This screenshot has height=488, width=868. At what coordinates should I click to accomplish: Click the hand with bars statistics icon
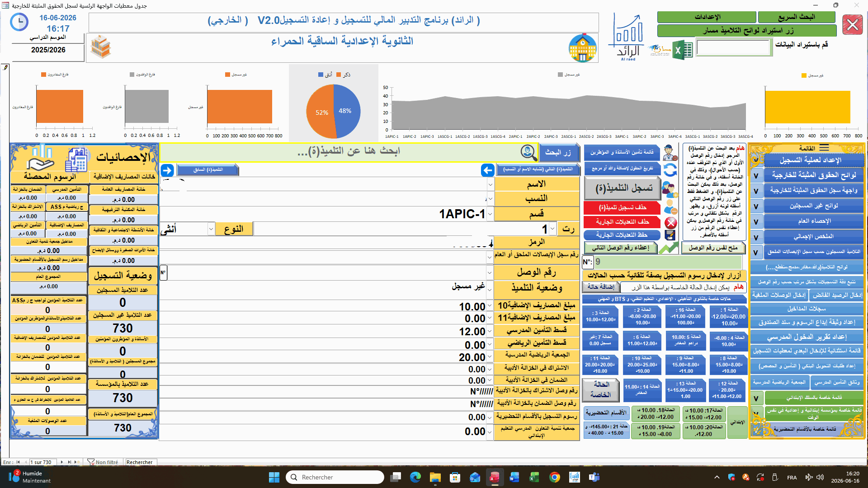click(40, 157)
